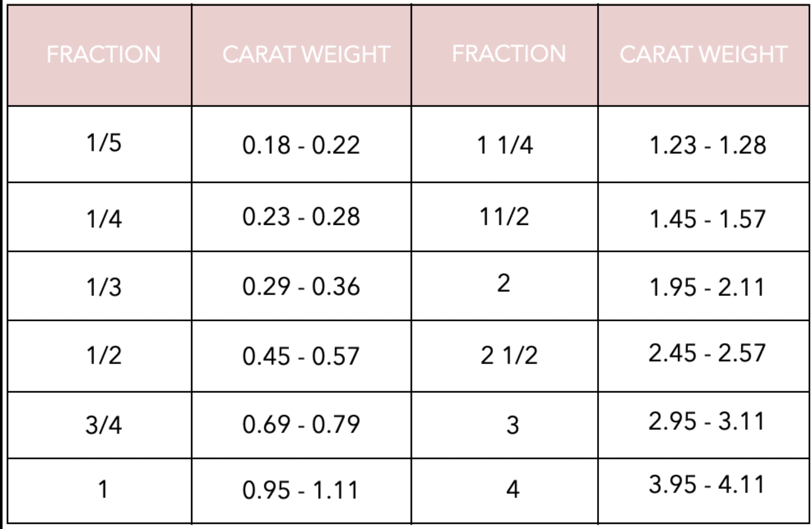The height and width of the screenshot is (529, 812).
Task: Select the 0.29 - 0.36 weight cell
Action: (301, 286)
